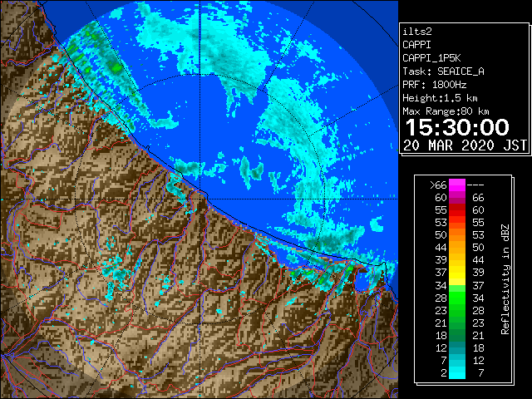
Task: Click the magenta >66 dBZ color swatch
Action: pos(457,185)
